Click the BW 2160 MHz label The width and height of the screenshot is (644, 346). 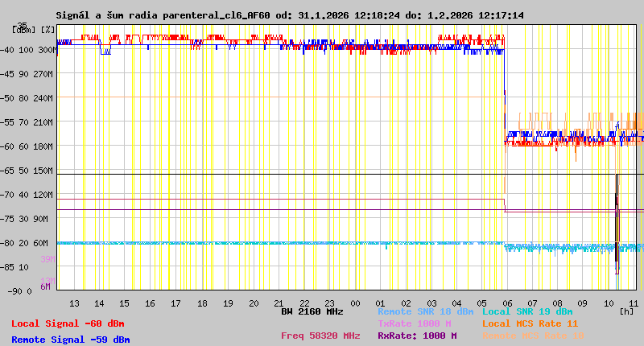coord(312,311)
